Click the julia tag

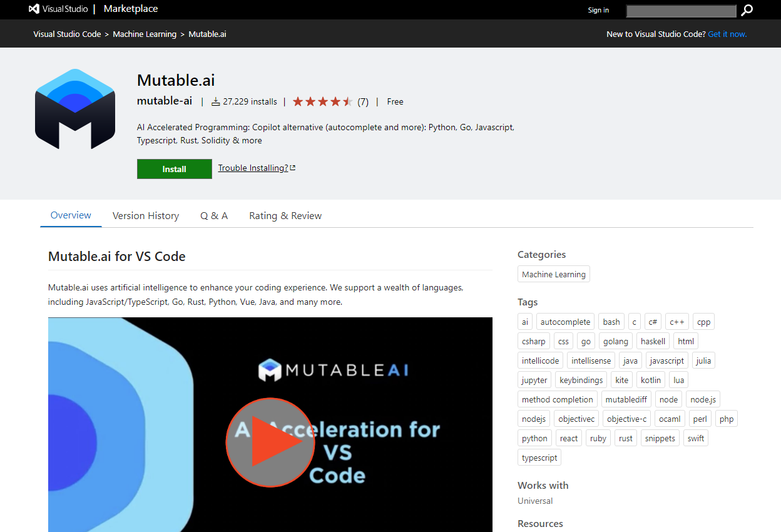click(703, 361)
